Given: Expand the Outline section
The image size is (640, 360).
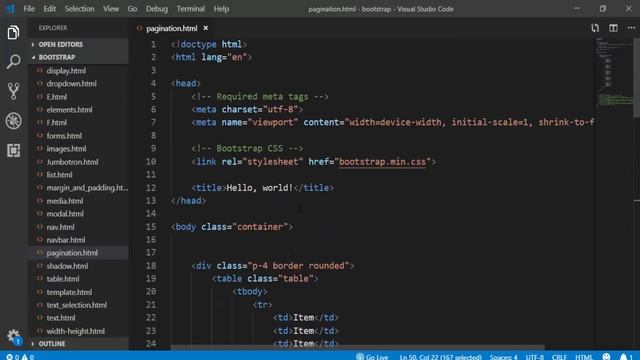Looking at the screenshot, I should [78, 344].
